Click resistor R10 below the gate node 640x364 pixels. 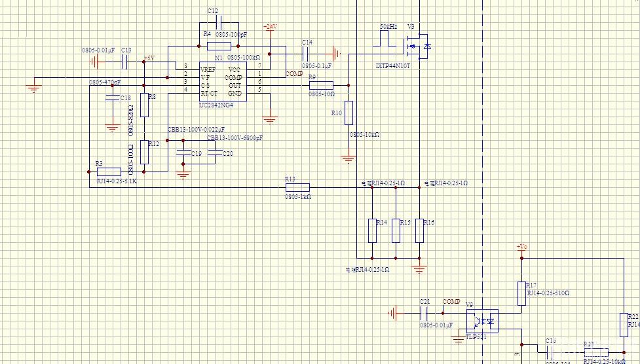click(x=348, y=113)
